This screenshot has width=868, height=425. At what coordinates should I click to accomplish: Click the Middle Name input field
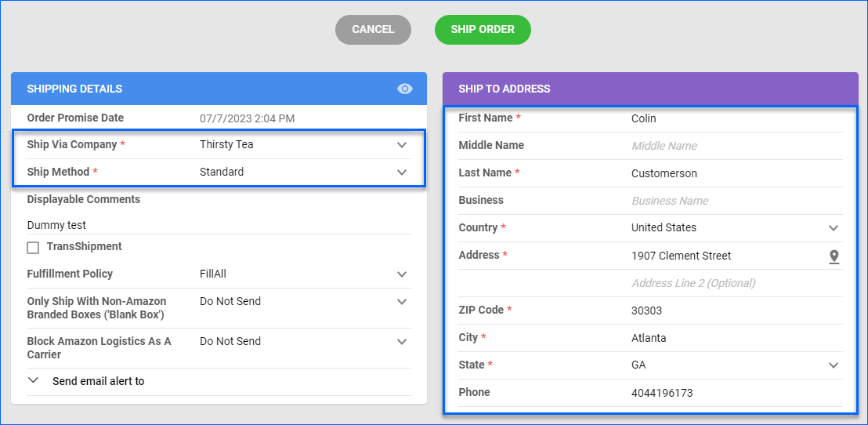(737, 146)
